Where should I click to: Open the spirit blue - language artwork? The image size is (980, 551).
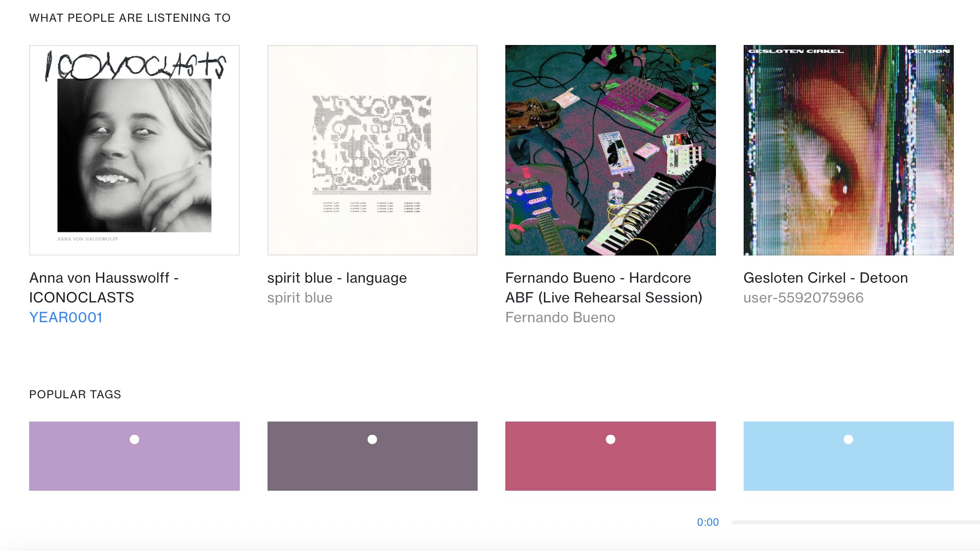pyautogui.click(x=372, y=150)
